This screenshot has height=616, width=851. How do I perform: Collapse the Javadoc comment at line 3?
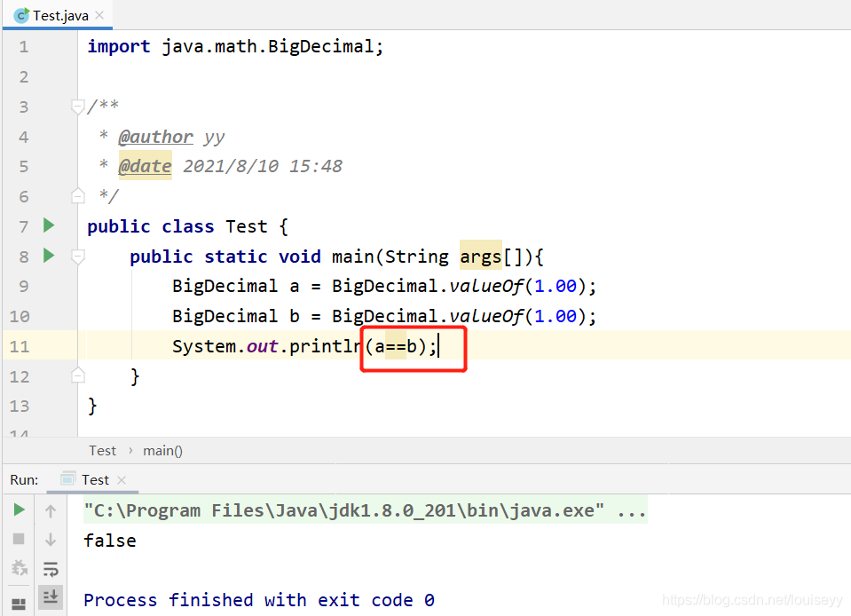pyautogui.click(x=77, y=107)
